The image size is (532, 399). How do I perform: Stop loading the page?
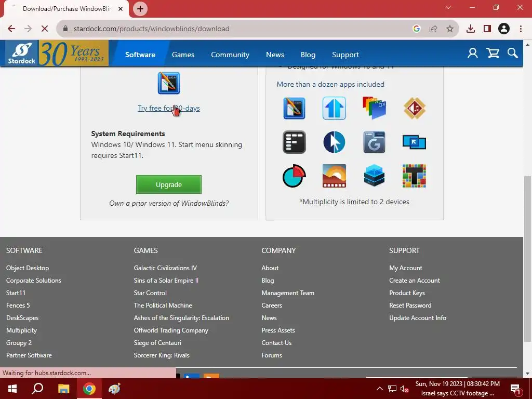pos(45,29)
